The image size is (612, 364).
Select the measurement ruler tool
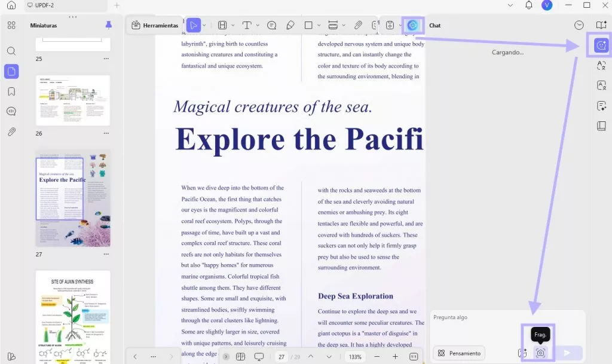point(333,25)
